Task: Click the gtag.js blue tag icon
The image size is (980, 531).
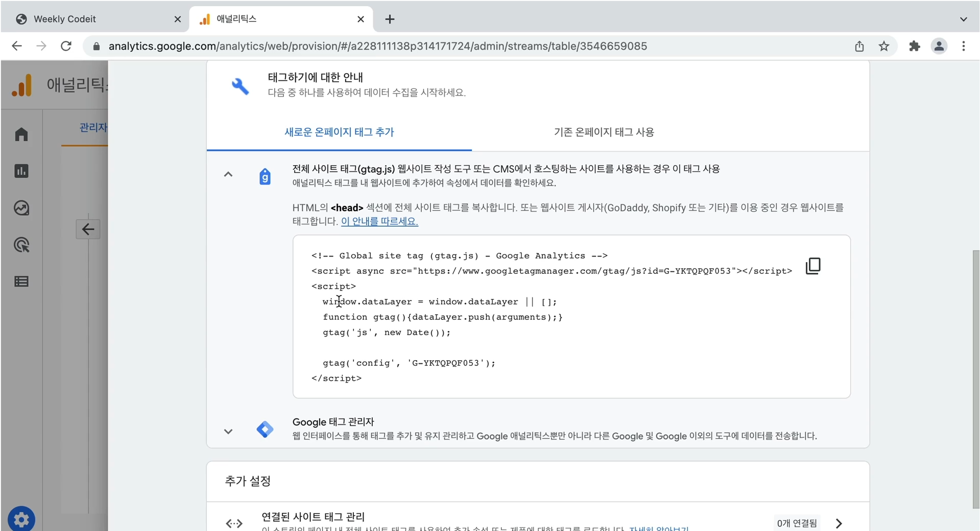Action: pos(265,176)
